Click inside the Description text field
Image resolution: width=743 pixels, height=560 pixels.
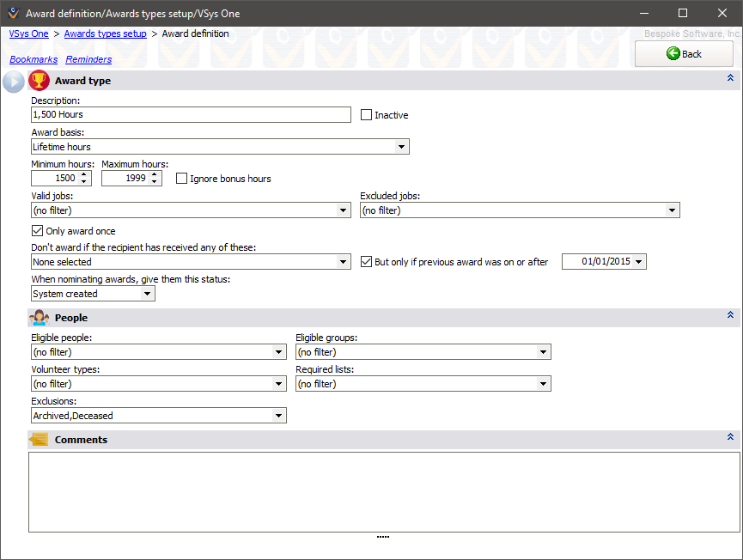[191, 114]
